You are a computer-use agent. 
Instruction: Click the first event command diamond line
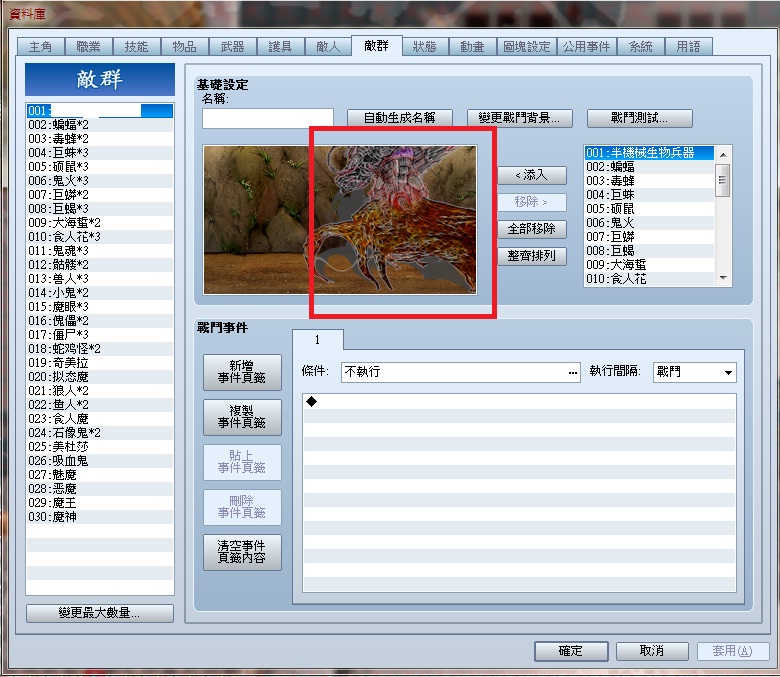tap(519, 401)
